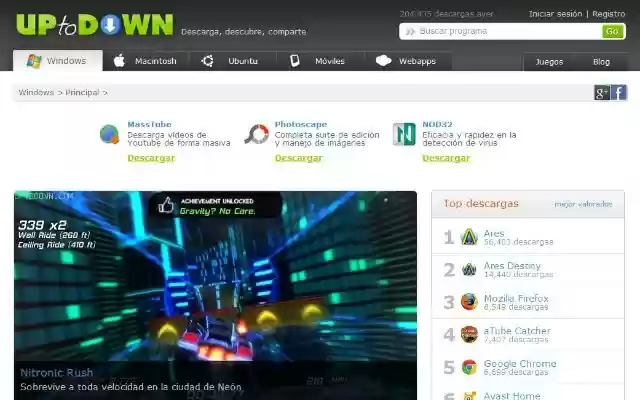Switch to the Ubuntu tab
640x400 pixels.
[233, 61]
